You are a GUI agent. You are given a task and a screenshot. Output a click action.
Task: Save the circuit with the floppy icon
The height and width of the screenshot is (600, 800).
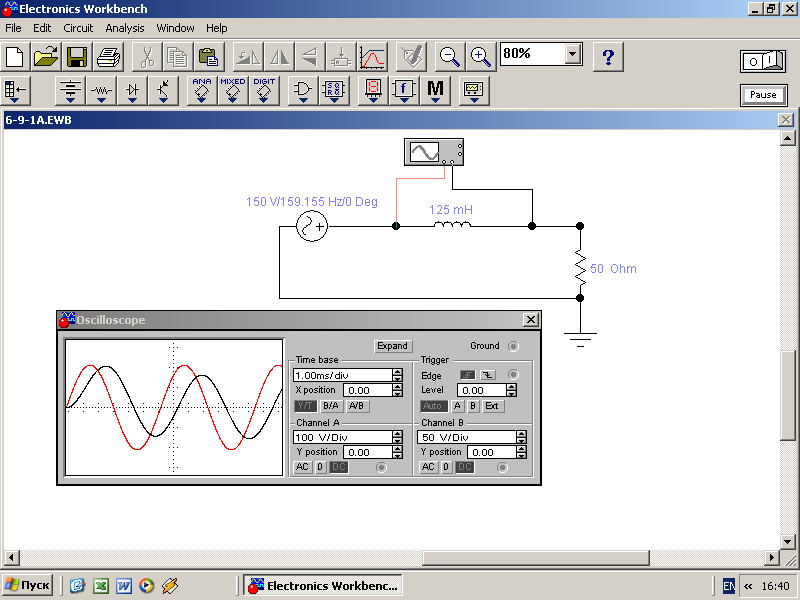[x=77, y=57]
